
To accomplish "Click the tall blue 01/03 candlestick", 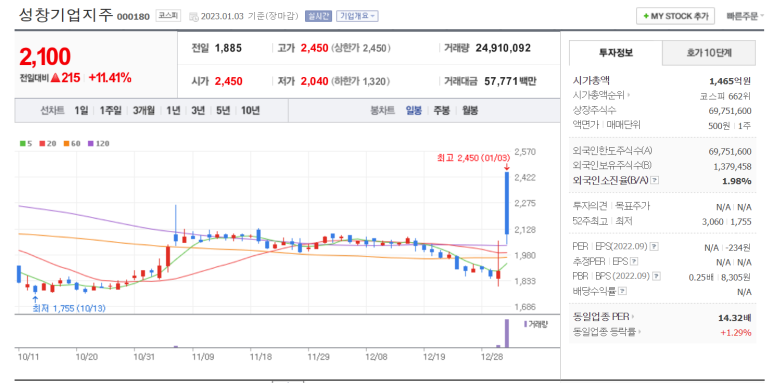I will click(506, 202).
